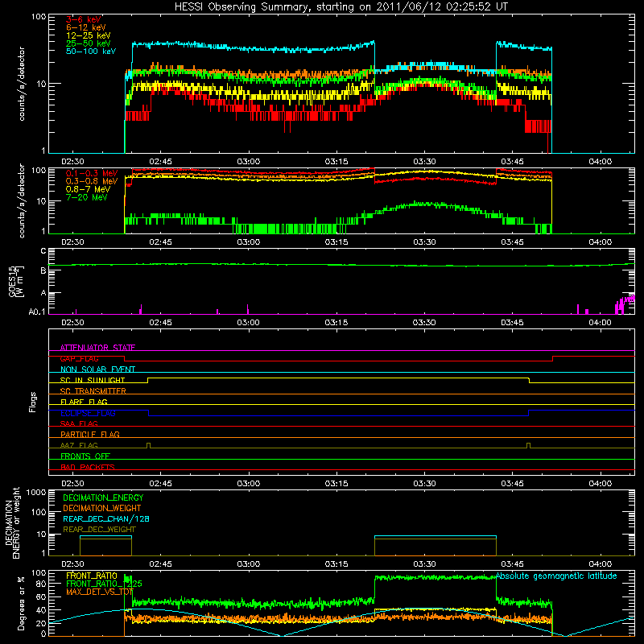Screen dimensions: 644x644
Task: Select the SC_TRANSMITTER flag label
Action: pyautogui.click(x=93, y=390)
